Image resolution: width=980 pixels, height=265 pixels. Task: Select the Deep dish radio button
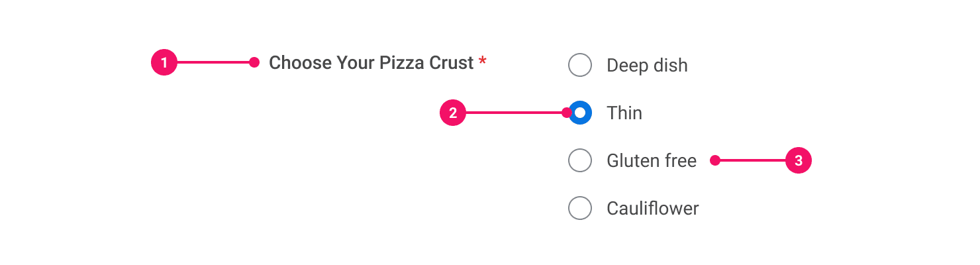pyautogui.click(x=580, y=66)
